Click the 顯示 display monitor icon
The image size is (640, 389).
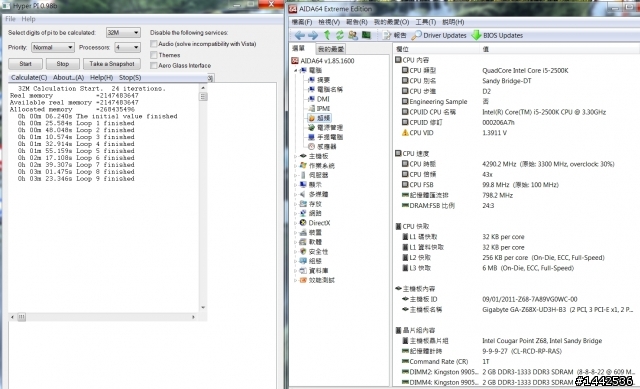(303, 184)
